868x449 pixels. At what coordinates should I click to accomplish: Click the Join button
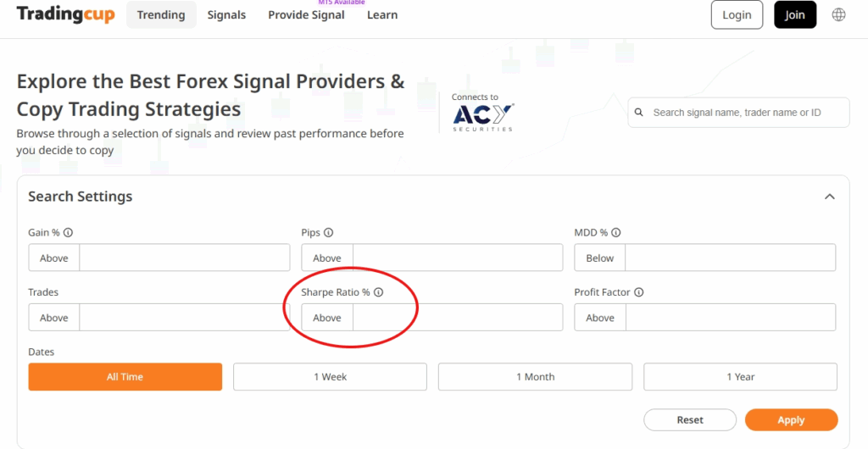point(794,14)
